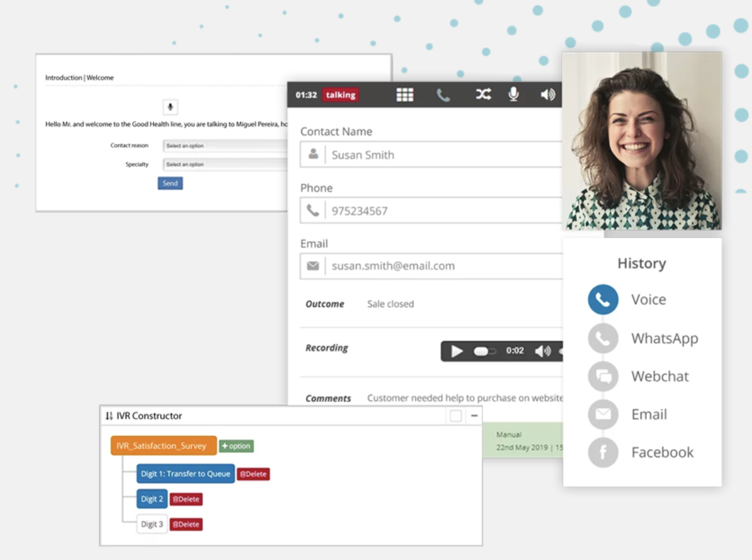Collapse the IVR Constructor panel
752x560 pixels.
coord(474,416)
